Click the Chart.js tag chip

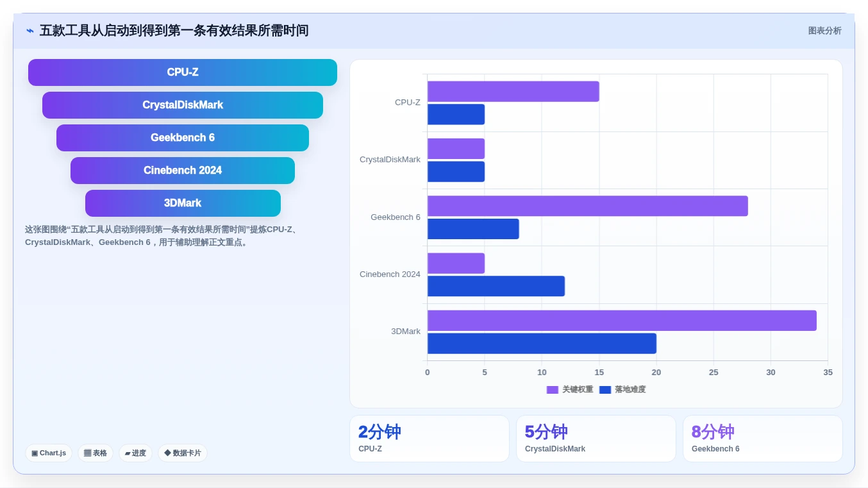click(x=49, y=453)
